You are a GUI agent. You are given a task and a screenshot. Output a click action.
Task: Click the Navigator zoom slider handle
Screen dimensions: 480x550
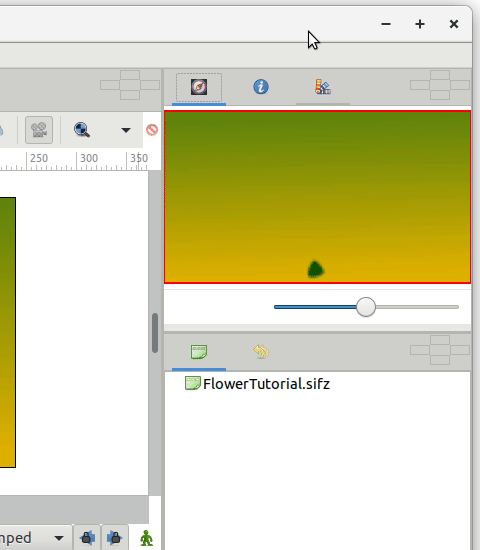tap(366, 307)
